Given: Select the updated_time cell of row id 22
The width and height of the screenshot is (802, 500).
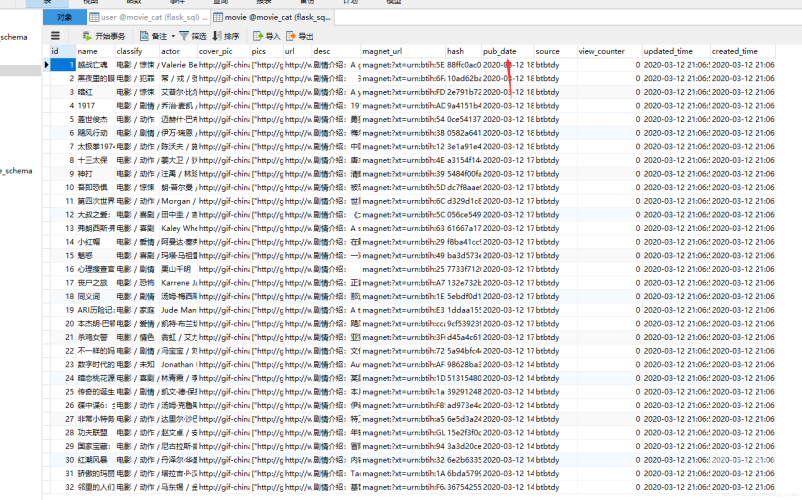Looking at the screenshot, I should 676,351.
